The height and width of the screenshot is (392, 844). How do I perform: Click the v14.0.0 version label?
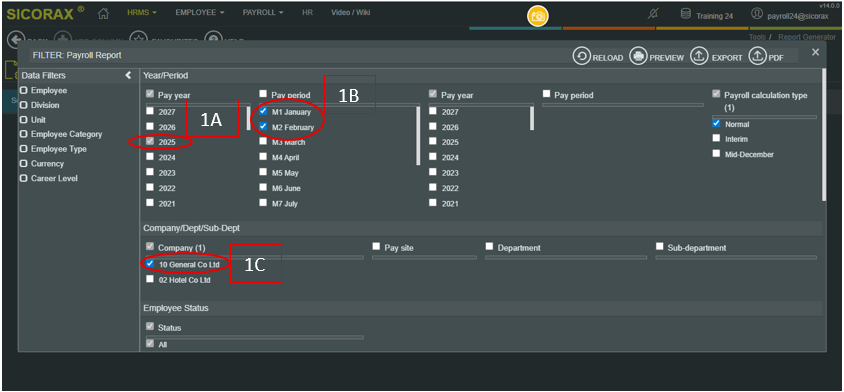click(830, 5)
